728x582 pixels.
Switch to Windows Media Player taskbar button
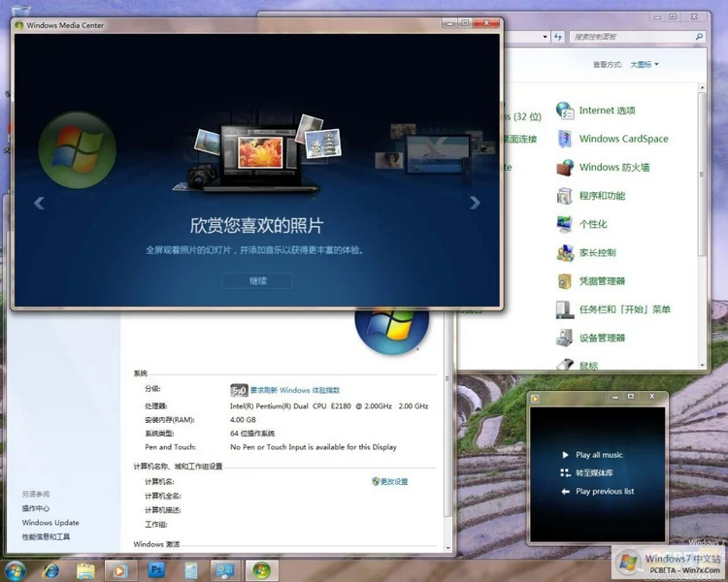click(x=120, y=570)
